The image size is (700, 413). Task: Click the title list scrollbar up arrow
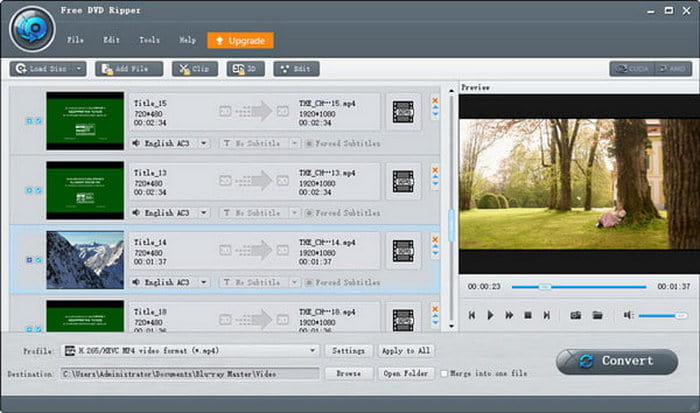tap(451, 91)
